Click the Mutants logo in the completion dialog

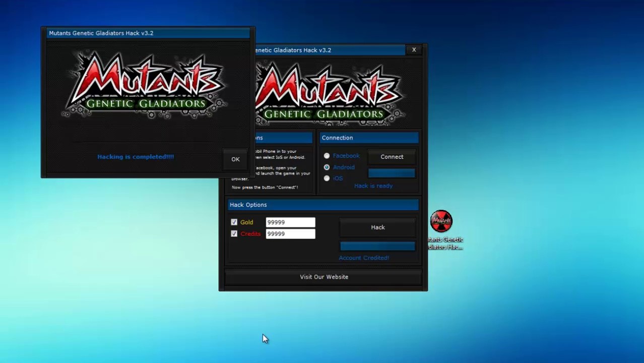click(145, 84)
